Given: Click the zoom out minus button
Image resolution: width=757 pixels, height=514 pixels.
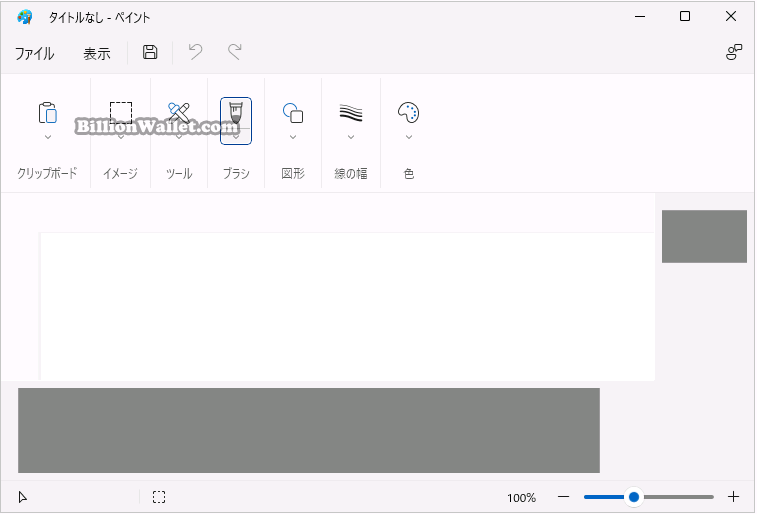Looking at the screenshot, I should (x=563, y=497).
